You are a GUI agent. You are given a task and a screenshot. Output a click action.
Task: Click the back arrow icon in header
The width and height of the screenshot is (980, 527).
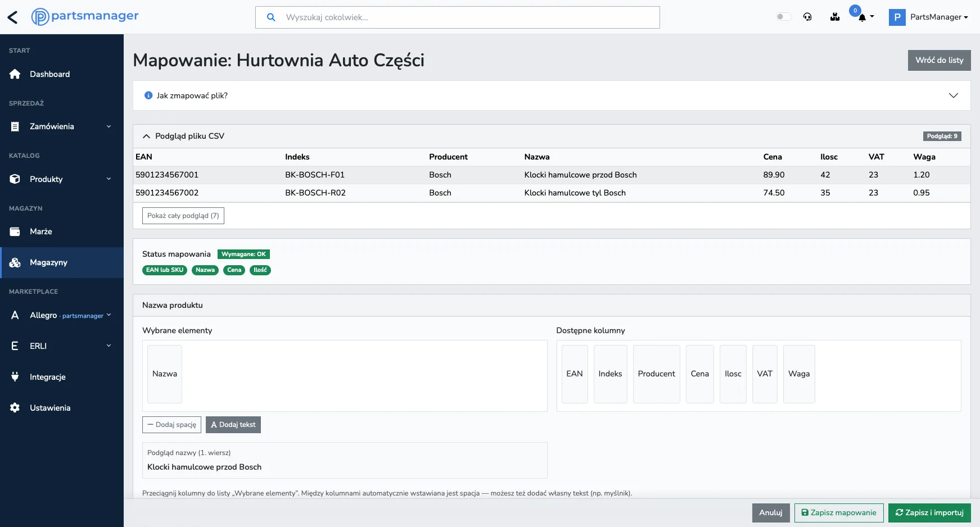click(12, 17)
